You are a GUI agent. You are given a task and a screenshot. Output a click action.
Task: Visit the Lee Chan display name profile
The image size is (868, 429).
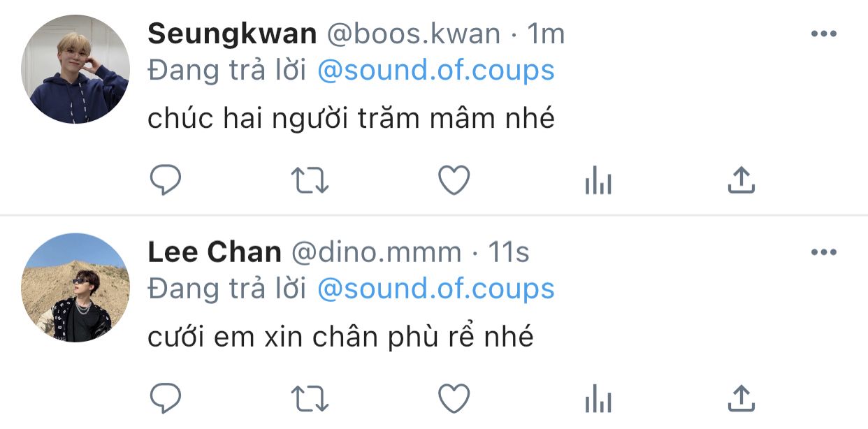pyautogui.click(x=215, y=252)
